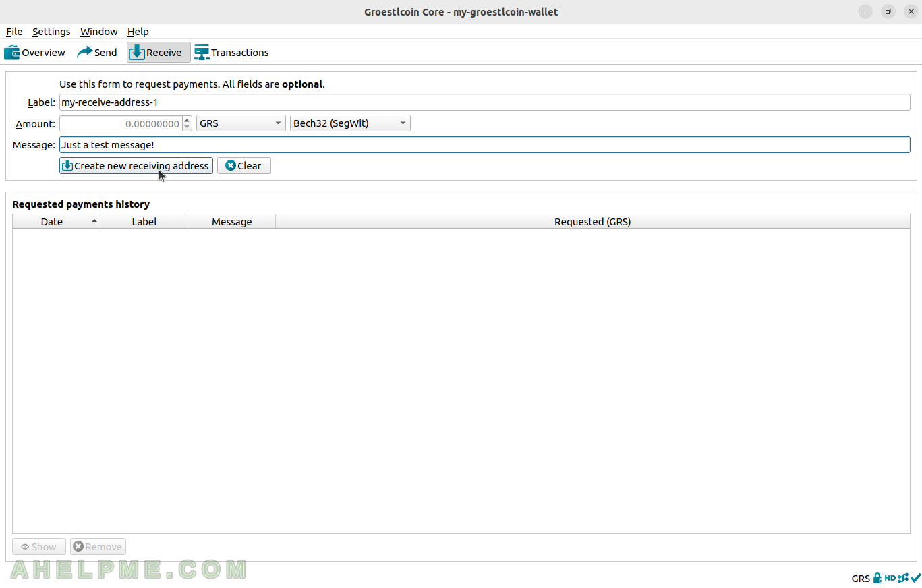Click the HD wallet status icon

click(x=890, y=578)
